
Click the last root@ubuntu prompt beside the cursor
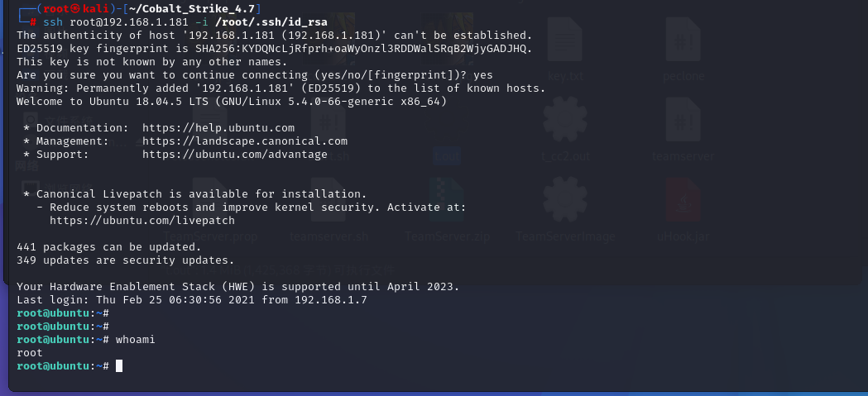[x=63, y=365]
